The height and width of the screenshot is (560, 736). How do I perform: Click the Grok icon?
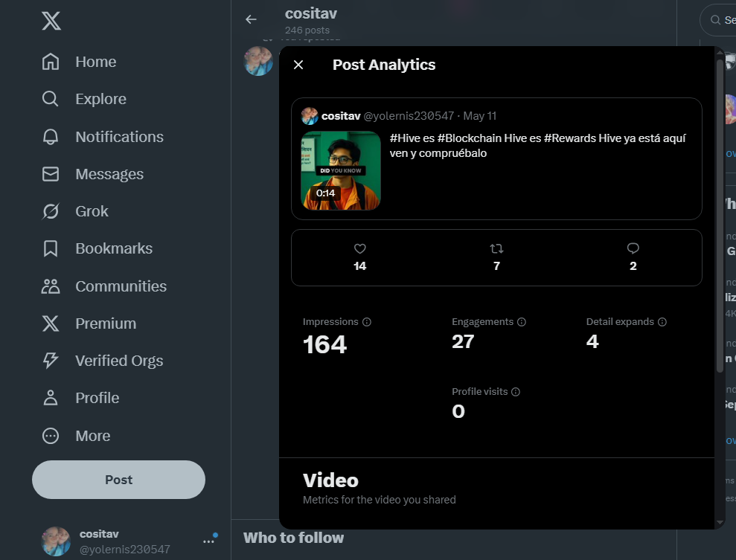pyautogui.click(x=51, y=211)
